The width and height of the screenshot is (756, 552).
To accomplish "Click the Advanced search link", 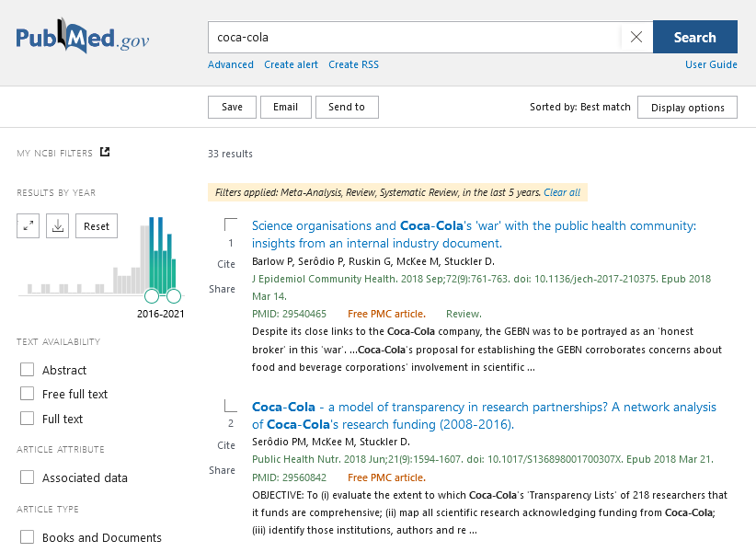I will click(x=231, y=64).
